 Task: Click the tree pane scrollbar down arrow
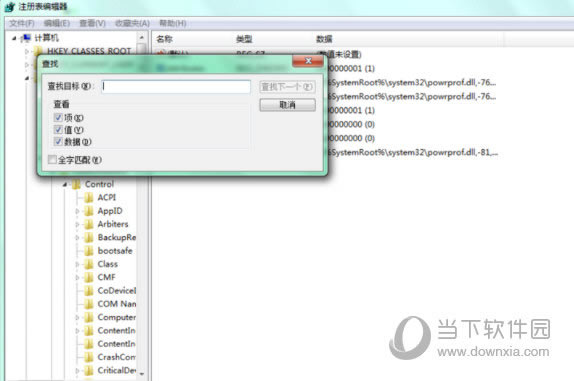pos(142,373)
